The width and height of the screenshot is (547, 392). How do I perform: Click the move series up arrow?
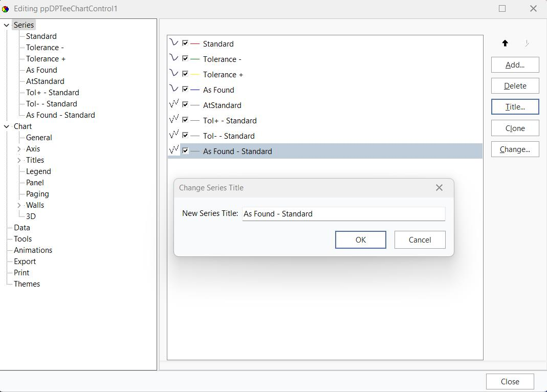pos(505,43)
